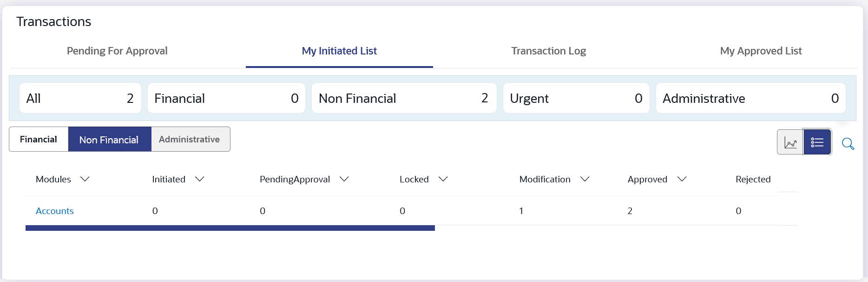Switch to chart view icon
This screenshot has width=868, height=282.
tap(790, 142)
